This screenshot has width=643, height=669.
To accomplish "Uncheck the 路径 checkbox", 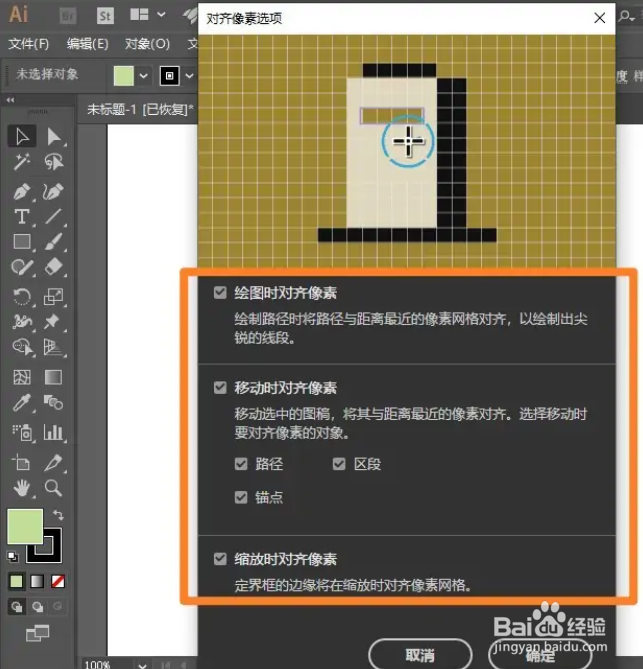I will pyautogui.click(x=241, y=464).
